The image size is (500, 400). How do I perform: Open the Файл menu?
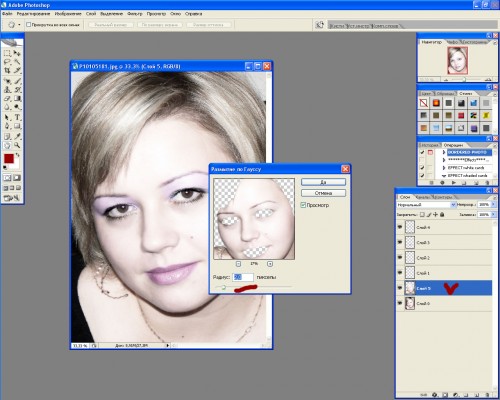pos(7,14)
